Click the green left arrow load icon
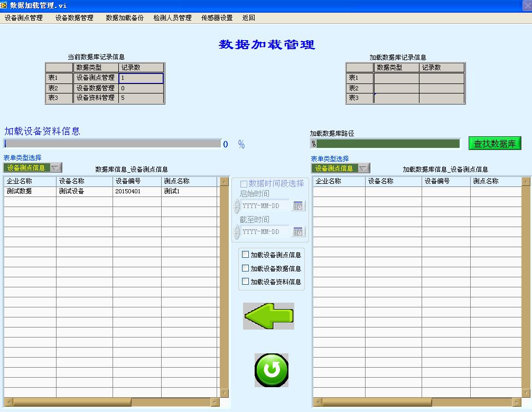This screenshot has height=412, width=532. tap(268, 316)
